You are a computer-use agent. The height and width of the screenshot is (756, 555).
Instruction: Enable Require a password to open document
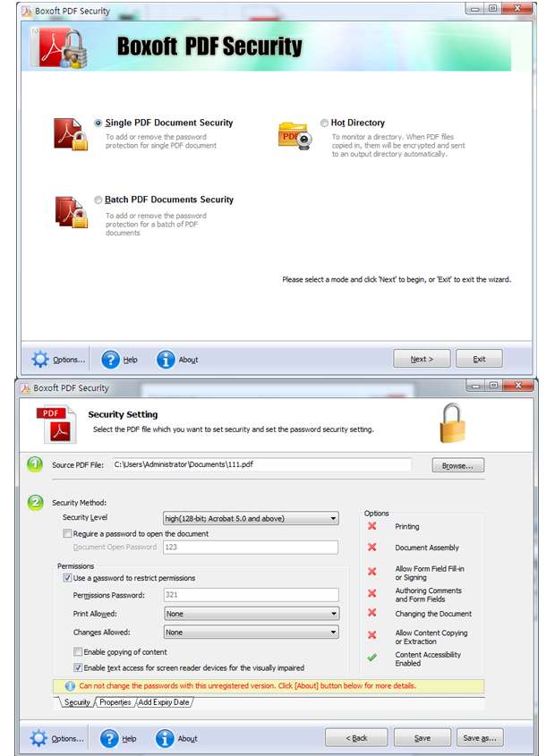(x=67, y=534)
